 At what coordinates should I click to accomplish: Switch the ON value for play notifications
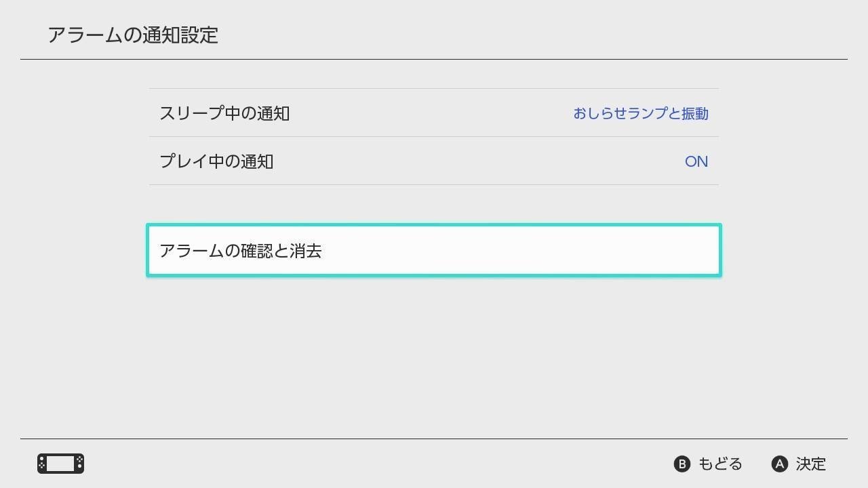[x=696, y=161]
